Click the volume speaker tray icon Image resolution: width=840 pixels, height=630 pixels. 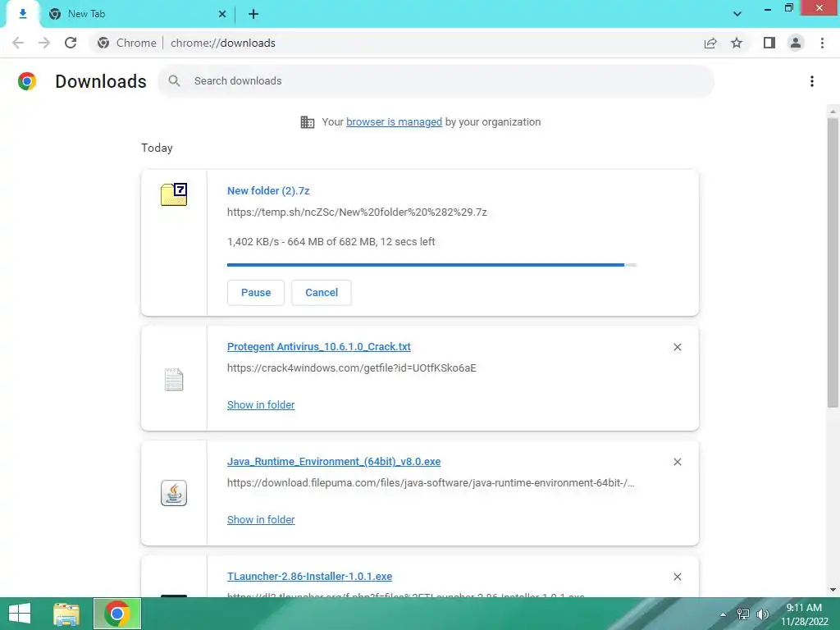762,614
